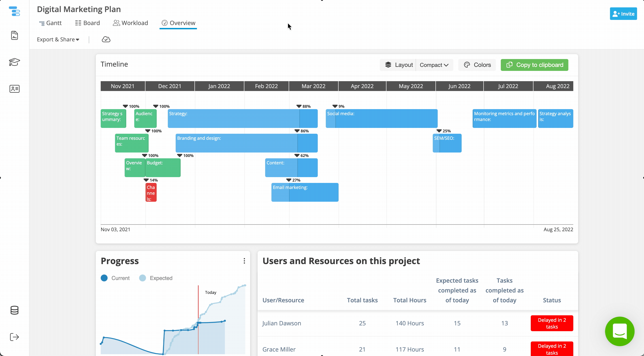Toggle the Current legend in Progress chart
644x356 pixels.
tap(115, 278)
